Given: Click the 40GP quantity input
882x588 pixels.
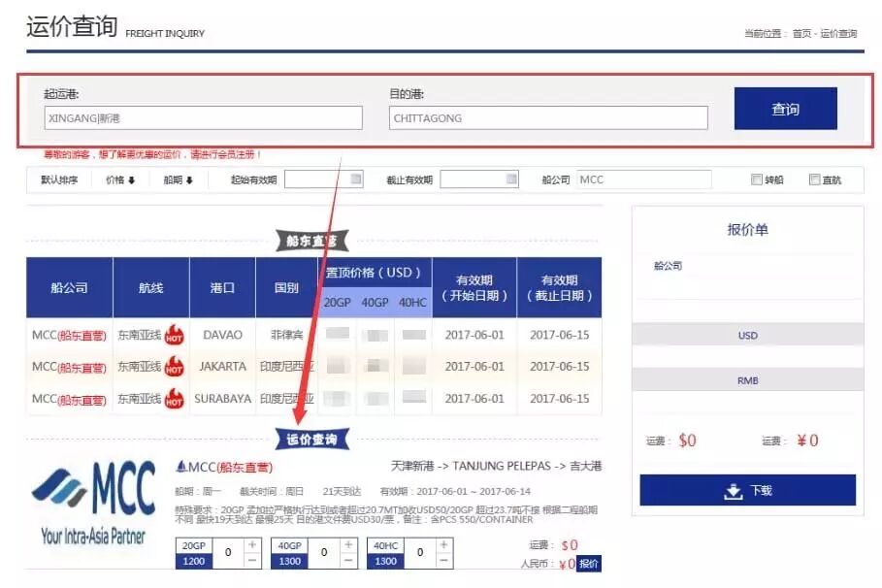Looking at the screenshot, I should (324, 552).
